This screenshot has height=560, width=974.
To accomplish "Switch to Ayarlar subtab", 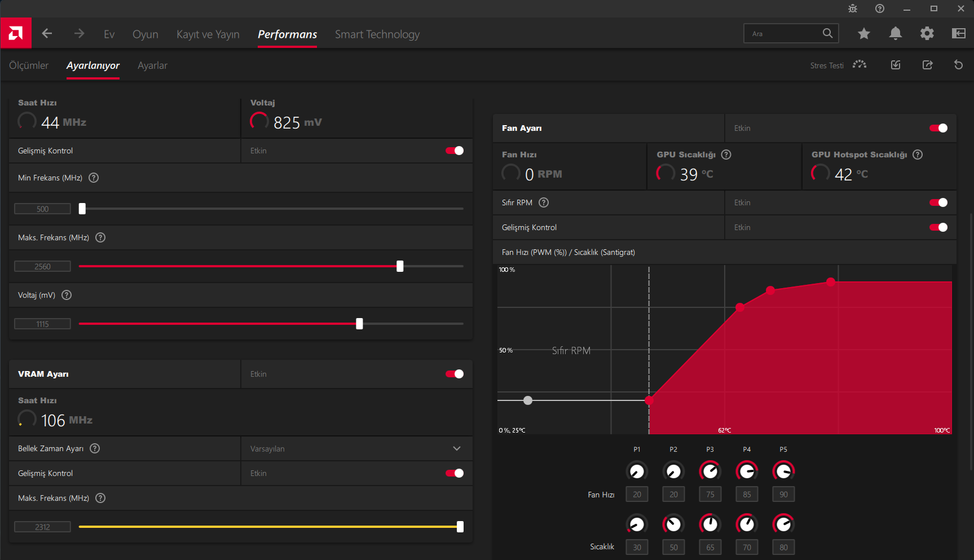I will pos(152,65).
